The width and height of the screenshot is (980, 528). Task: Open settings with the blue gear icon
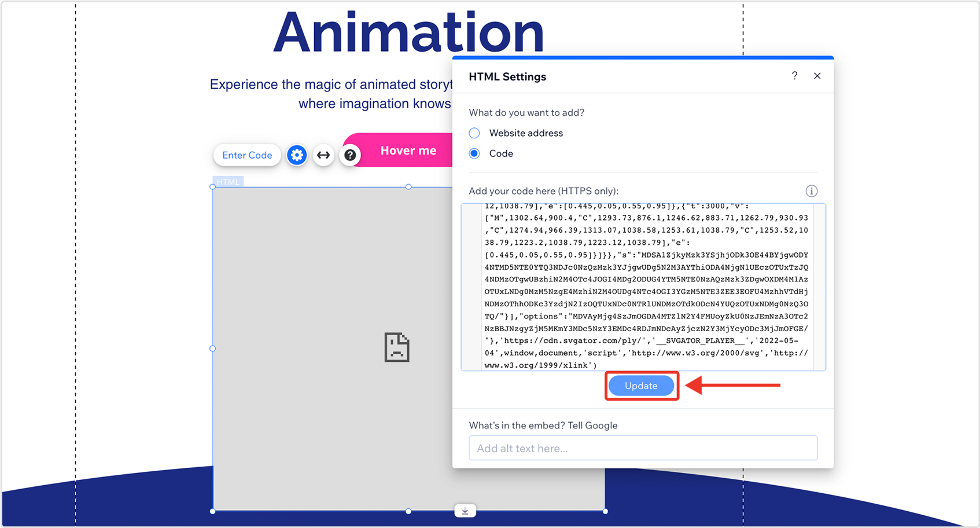tap(297, 155)
